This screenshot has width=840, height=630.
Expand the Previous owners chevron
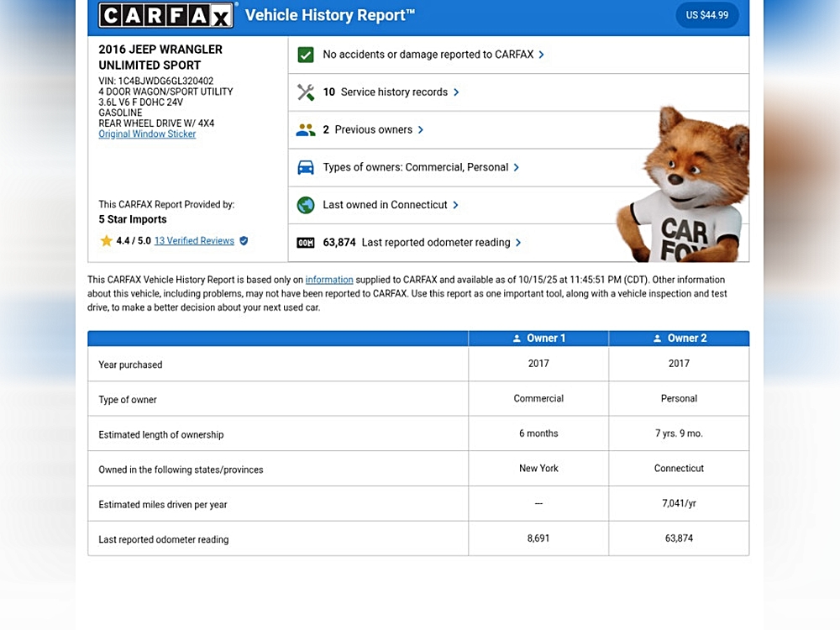[x=421, y=130]
